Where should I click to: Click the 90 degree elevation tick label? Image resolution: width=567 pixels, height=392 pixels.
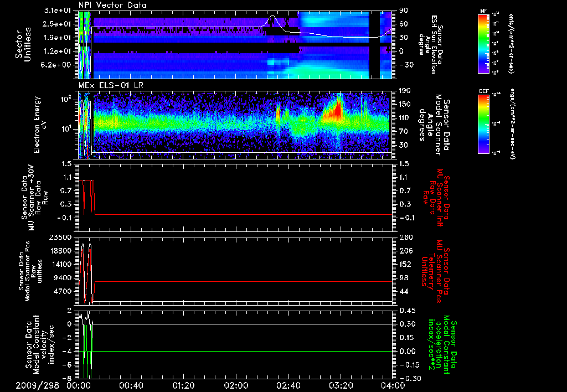click(x=402, y=11)
